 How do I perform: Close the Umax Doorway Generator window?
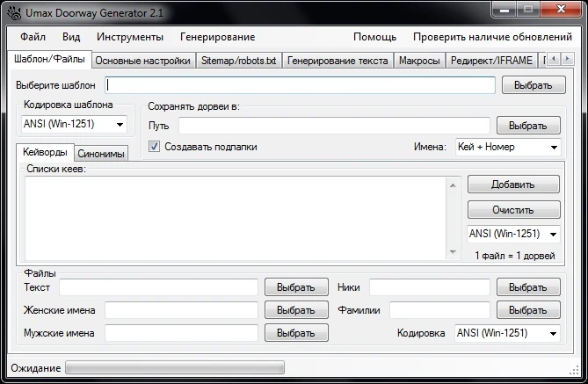tap(561, 10)
